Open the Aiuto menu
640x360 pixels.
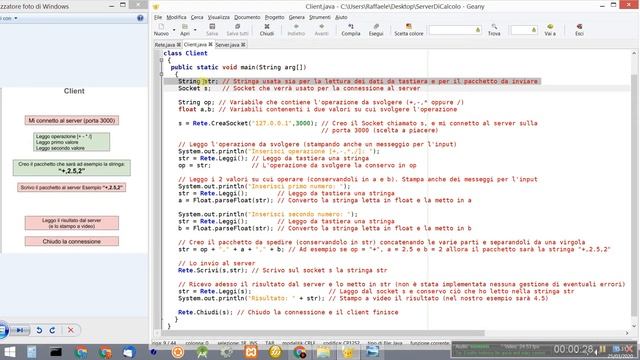[341, 17]
